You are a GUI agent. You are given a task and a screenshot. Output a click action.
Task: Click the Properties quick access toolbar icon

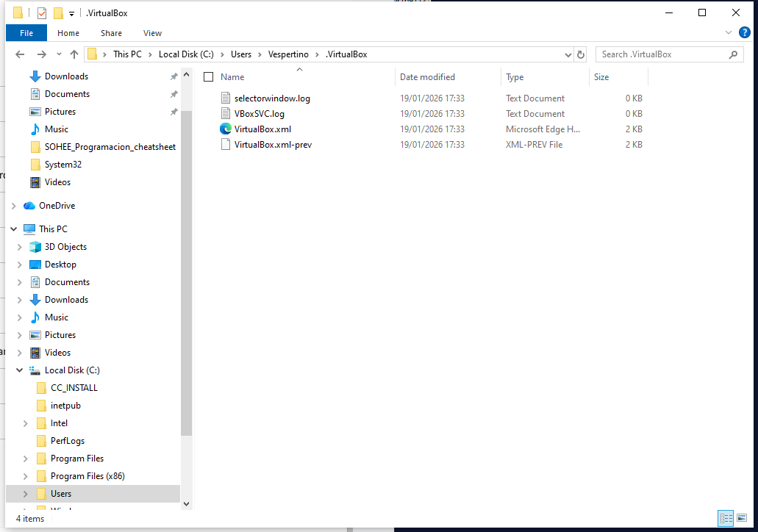coord(42,13)
